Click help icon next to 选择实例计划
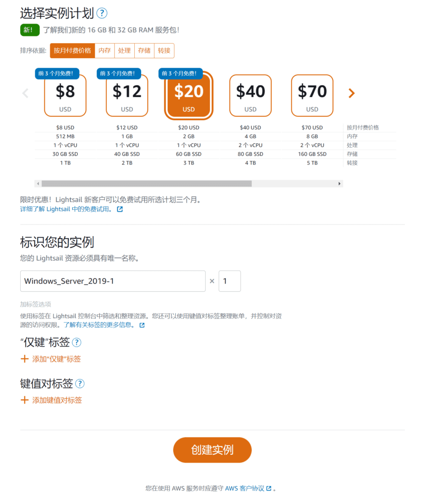The width and height of the screenshot is (429, 504). (x=102, y=13)
